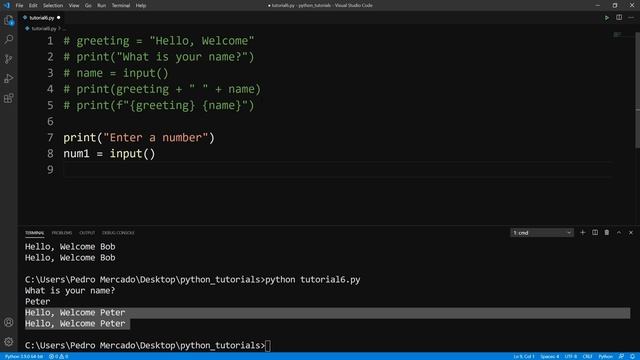Split the editor to the right
Screen dimensions: 640x360
tap(619, 18)
